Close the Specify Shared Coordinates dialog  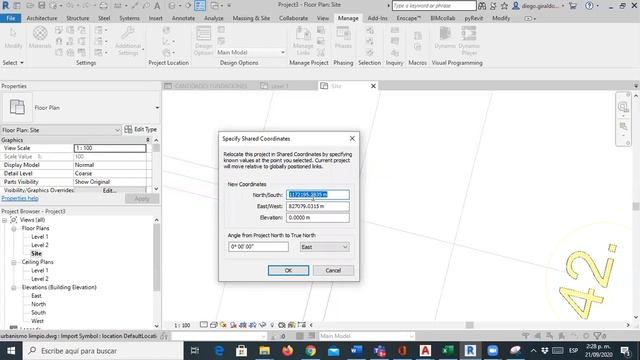[x=352, y=139]
